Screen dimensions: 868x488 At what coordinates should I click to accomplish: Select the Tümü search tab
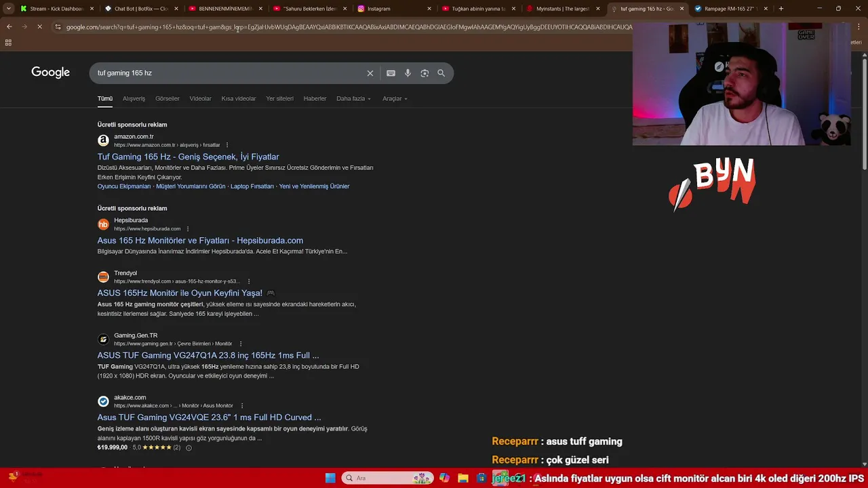point(105,99)
